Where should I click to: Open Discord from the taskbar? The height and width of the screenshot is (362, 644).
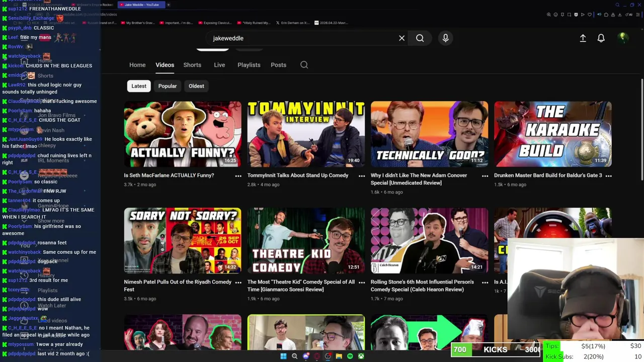(305, 356)
